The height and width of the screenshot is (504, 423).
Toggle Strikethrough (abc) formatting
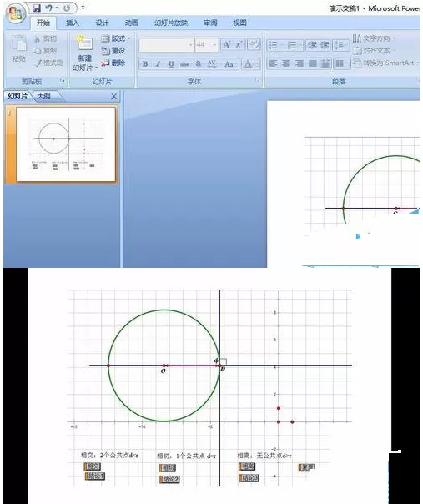[185, 64]
